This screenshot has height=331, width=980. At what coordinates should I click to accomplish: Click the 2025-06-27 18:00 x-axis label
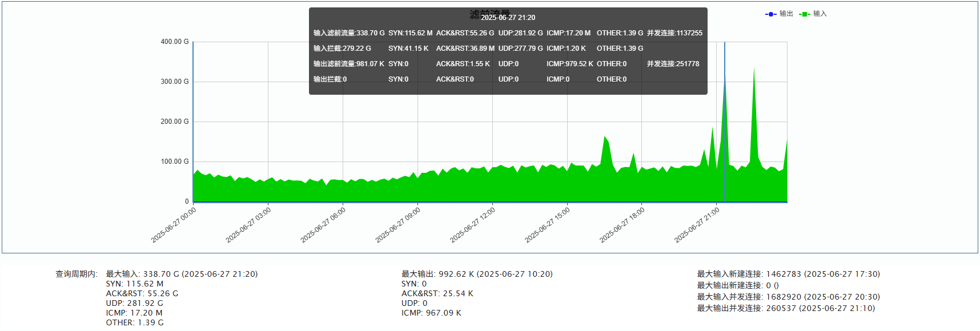622,225
